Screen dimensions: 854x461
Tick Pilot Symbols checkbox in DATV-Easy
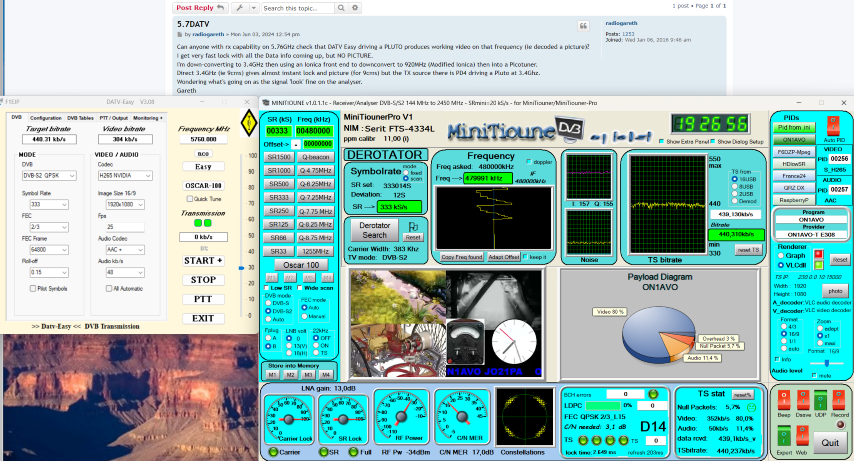coord(33,288)
